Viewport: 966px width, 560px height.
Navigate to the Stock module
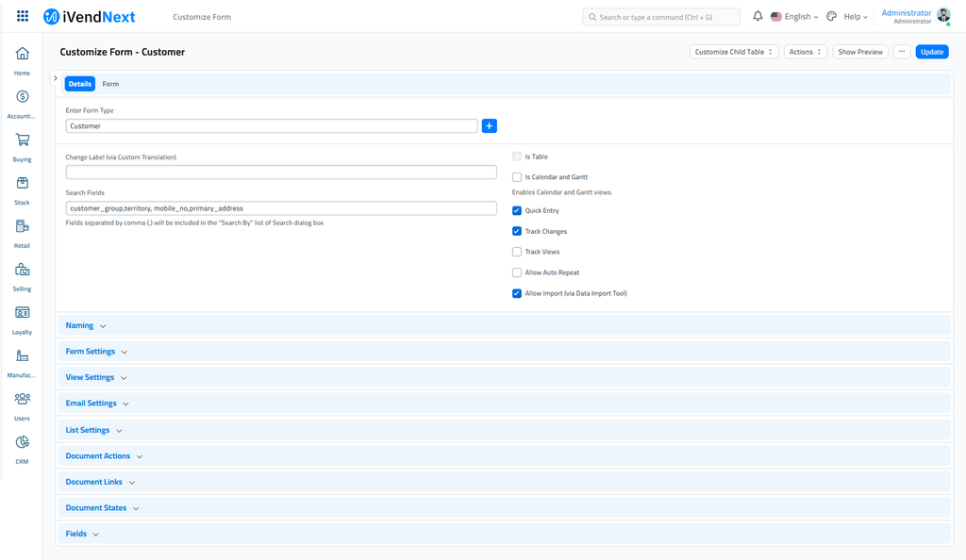click(21, 183)
